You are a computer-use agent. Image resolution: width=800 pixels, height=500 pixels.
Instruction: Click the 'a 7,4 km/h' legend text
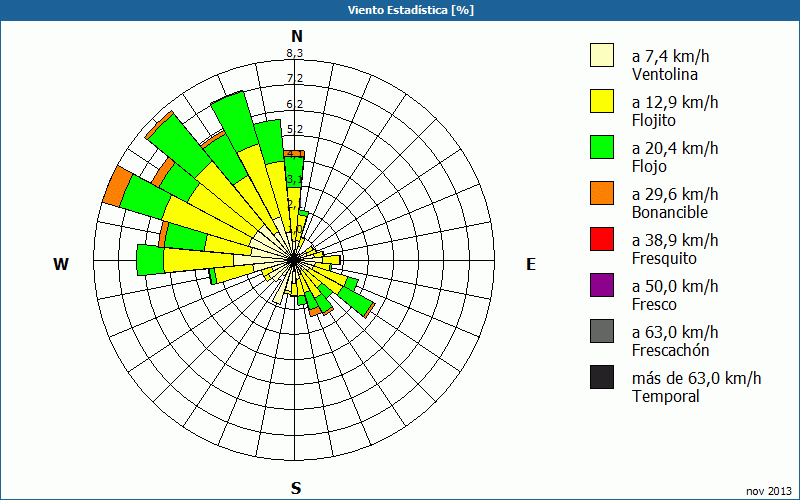pyautogui.click(x=670, y=56)
